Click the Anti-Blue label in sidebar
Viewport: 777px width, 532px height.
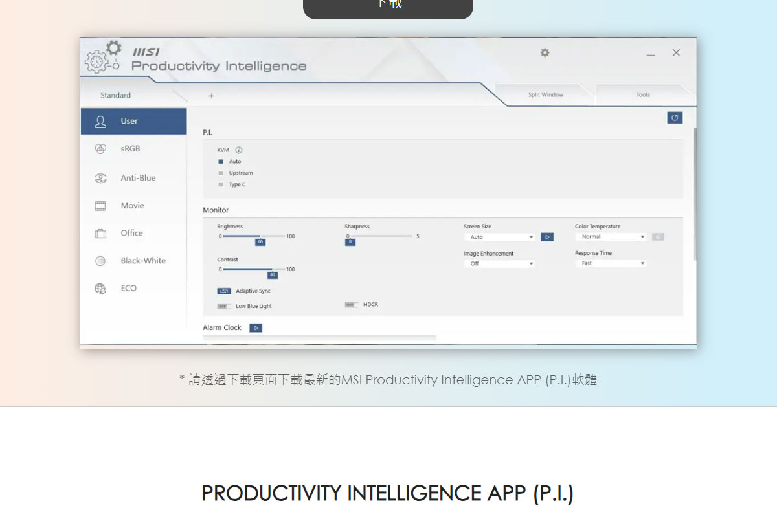tap(138, 178)
